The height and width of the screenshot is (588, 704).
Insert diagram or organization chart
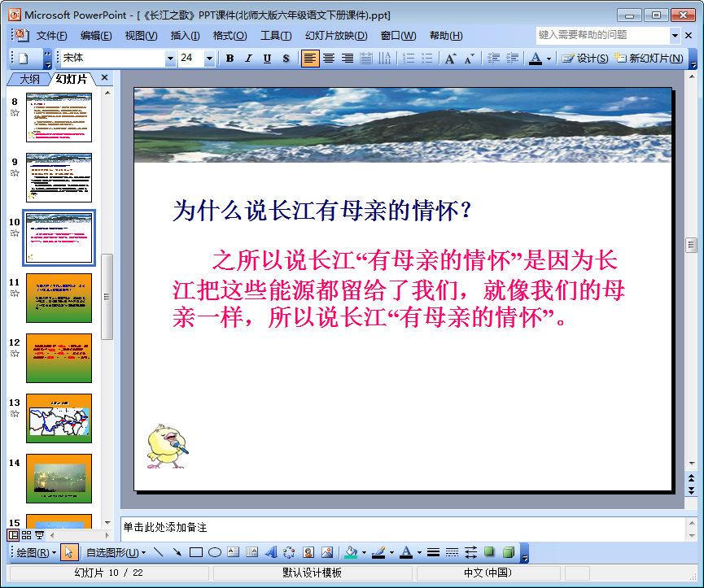click(290, 552)
